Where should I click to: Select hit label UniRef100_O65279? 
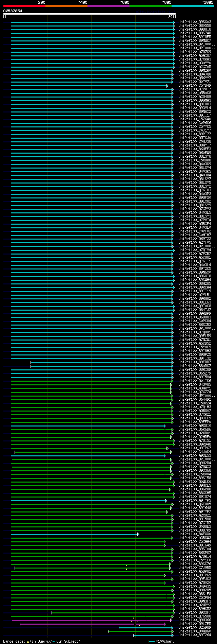tap(195, 373)
